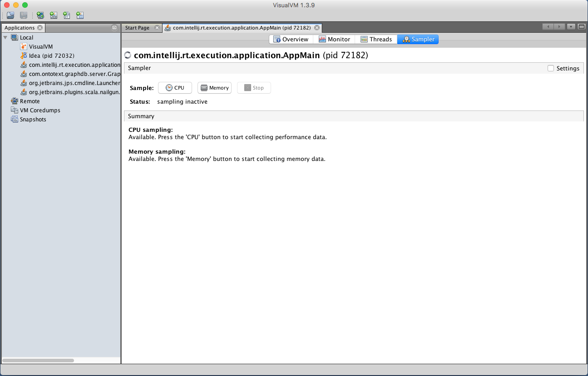Viewport: 588px width, 376px height.
Task: Select the Local node in the tree
Action: click(26, 38)
